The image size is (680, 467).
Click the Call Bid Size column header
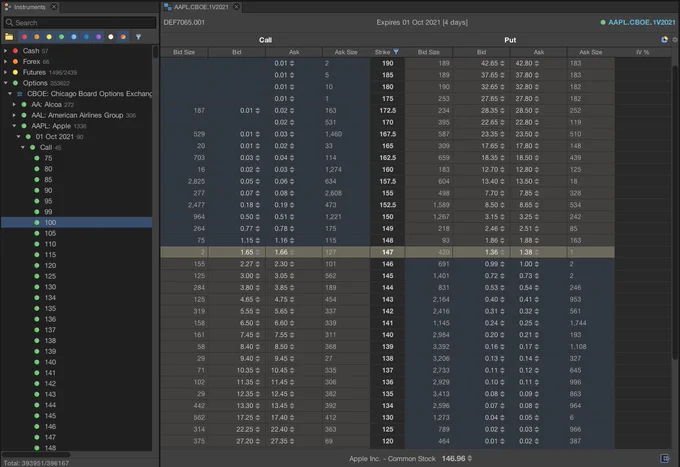[x=184, y=52]
